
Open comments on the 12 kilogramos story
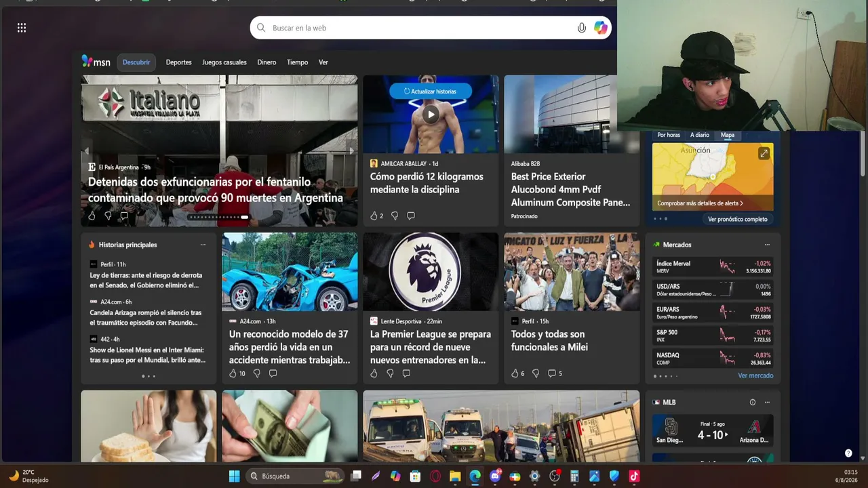click(411, 216)
